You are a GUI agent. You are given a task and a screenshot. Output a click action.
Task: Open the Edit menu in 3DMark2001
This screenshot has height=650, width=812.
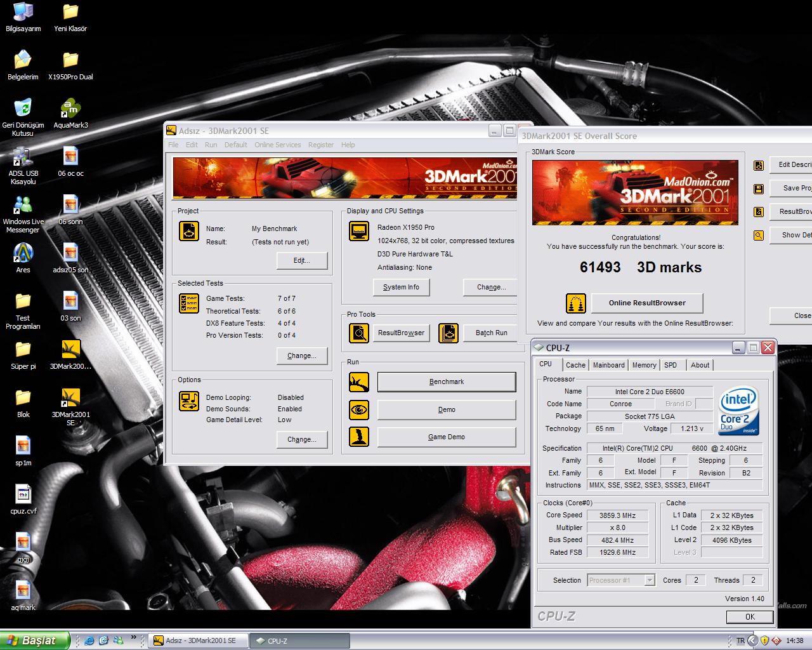tap(192, 145)
